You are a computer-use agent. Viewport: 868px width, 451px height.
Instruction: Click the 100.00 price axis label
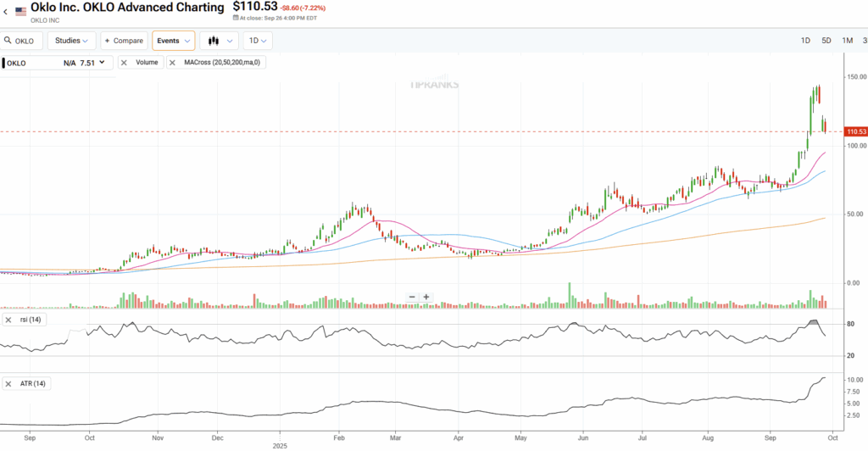point(856,146)
